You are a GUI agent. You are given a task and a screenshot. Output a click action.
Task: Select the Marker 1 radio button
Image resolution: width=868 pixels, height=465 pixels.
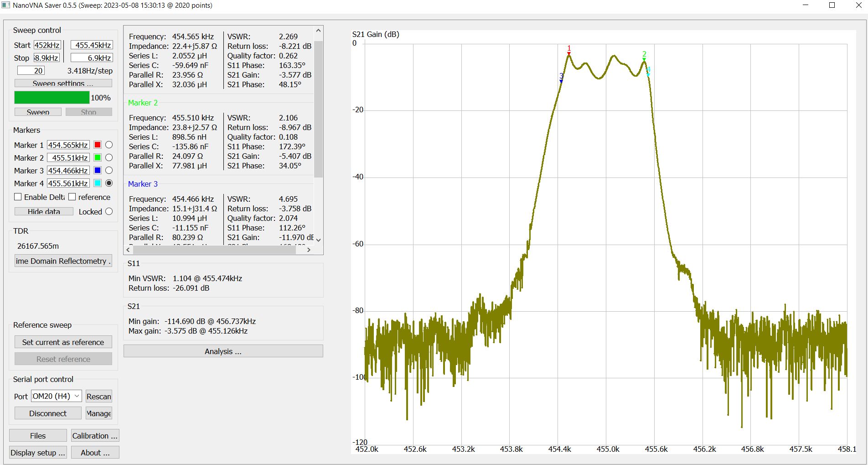[109, 145]
